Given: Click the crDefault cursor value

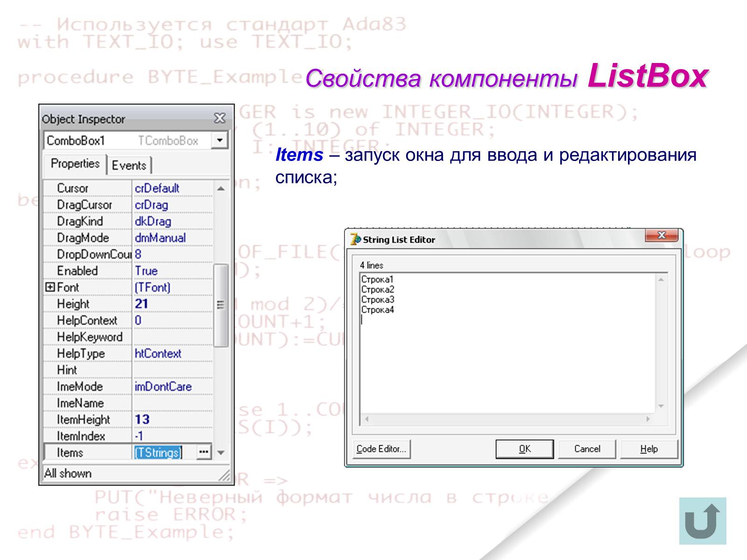Looking at the screenshot, I should point(157,188).
